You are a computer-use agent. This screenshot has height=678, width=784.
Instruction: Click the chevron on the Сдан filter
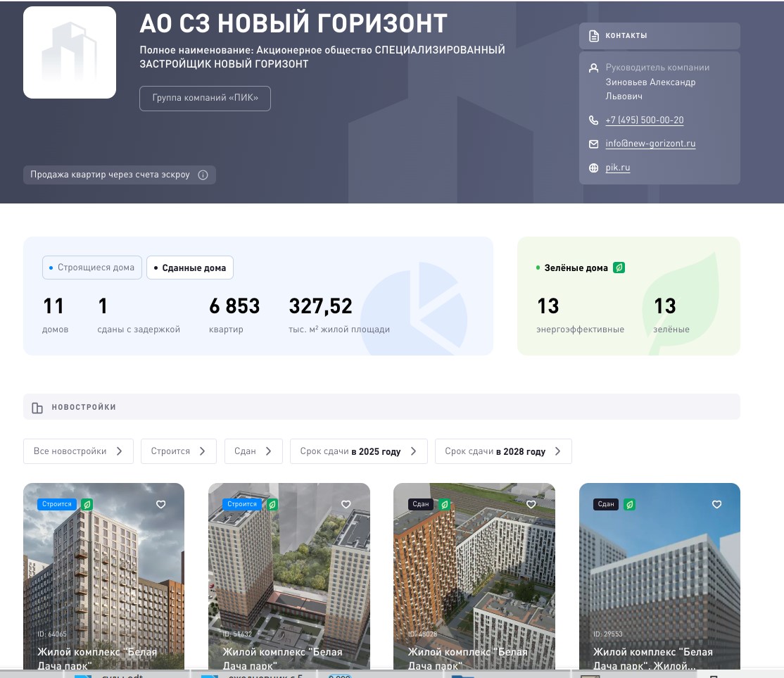(269, 451)
